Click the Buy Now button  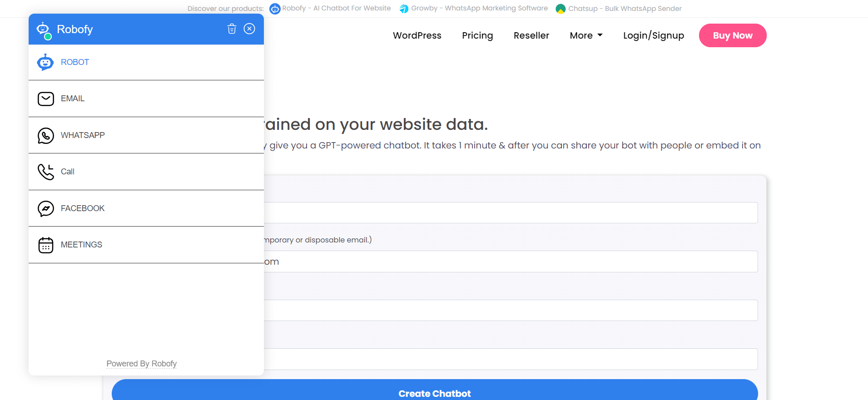[733, 35]
